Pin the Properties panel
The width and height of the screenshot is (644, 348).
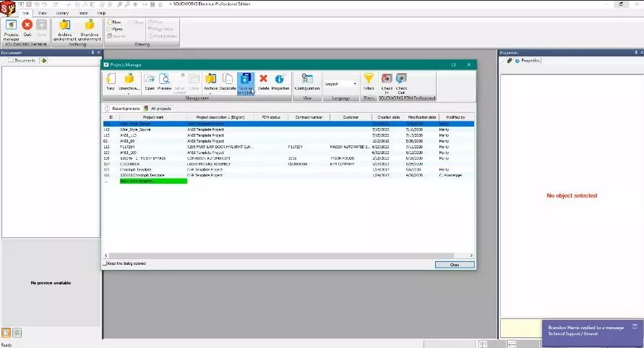coord(636,53)
